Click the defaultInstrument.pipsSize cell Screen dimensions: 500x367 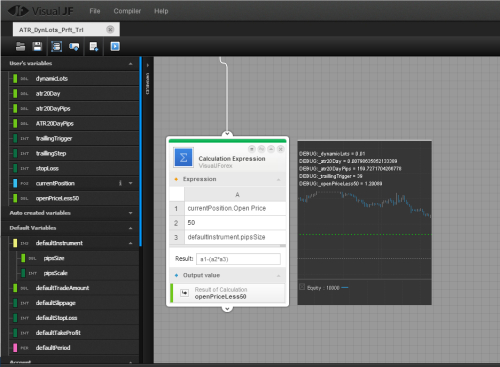coord(235,237)
